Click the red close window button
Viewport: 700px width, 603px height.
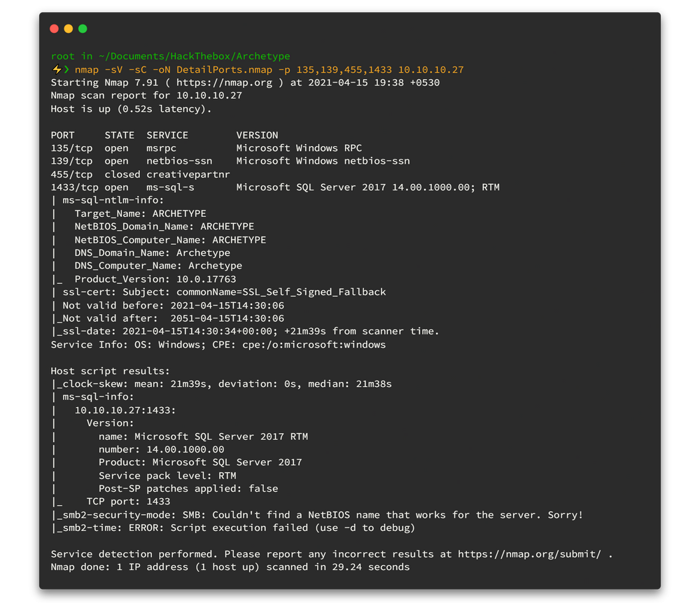coord(55,29)
